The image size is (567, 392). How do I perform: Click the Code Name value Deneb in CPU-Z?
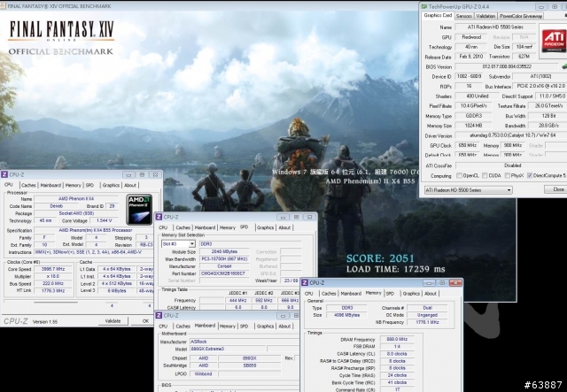coord(57,206)
